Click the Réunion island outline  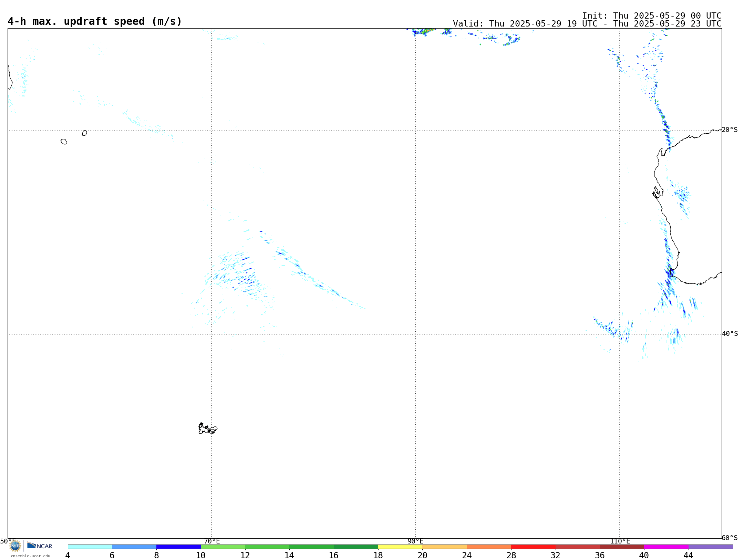click(64, 142)
